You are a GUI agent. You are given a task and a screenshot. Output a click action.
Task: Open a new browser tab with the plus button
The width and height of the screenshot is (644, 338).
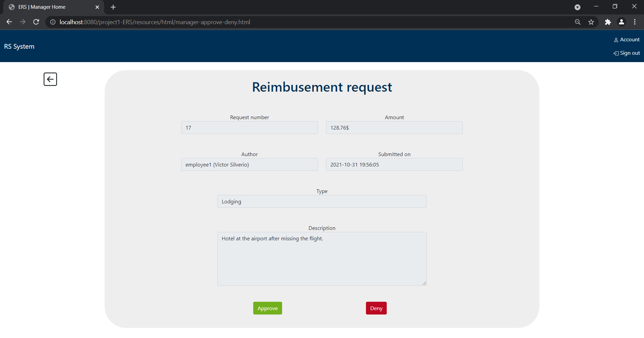[x=113, y=7]
